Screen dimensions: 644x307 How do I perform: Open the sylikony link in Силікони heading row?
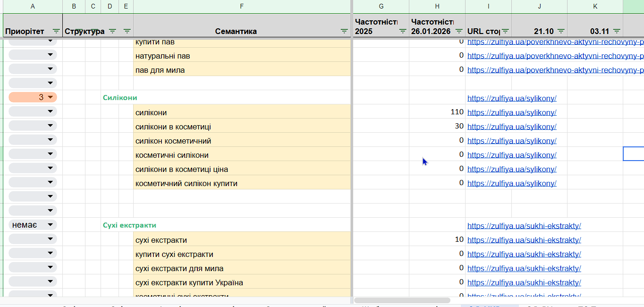512,98
